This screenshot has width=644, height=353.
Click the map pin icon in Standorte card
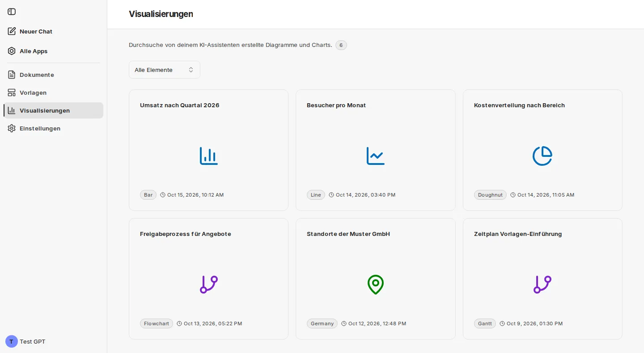[x=376, y=284]
